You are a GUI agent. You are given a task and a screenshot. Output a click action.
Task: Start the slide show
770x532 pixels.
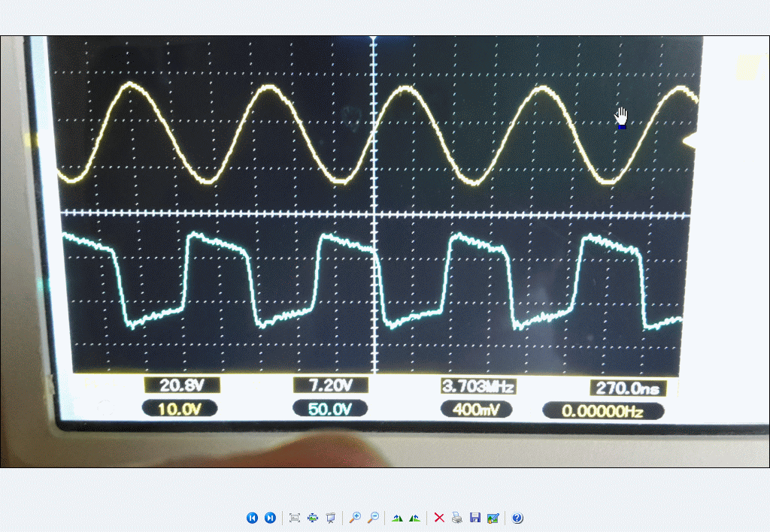[x=330, y=518]
